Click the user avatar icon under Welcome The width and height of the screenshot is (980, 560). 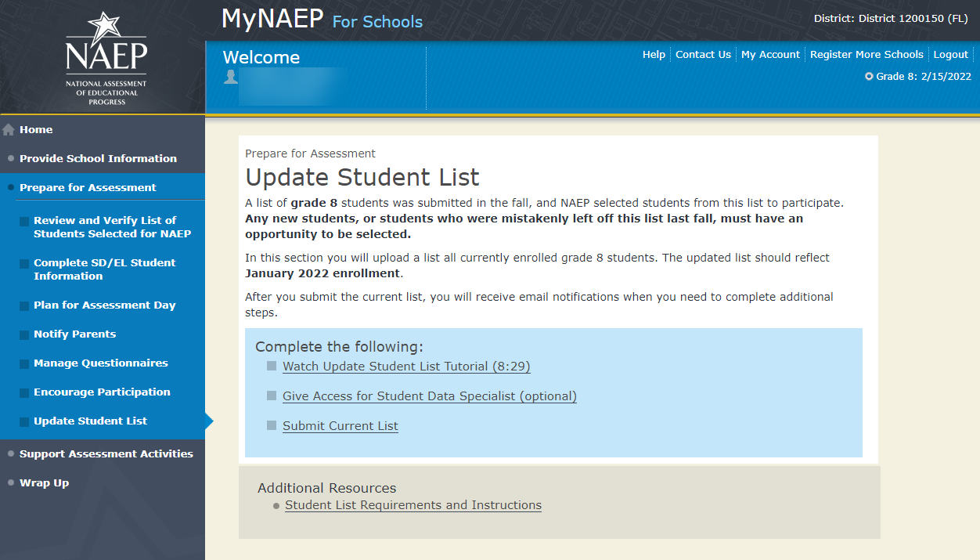point(230,77)
